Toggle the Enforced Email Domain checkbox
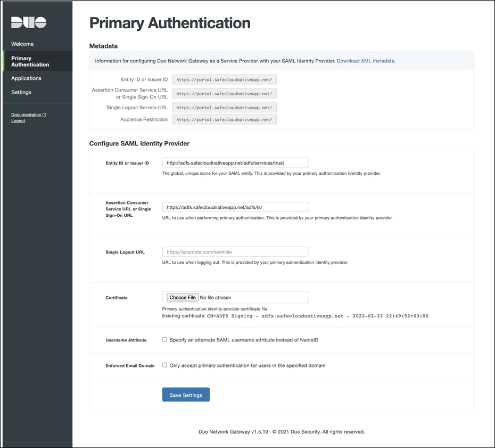495x448 pixels. pos(165,365)
